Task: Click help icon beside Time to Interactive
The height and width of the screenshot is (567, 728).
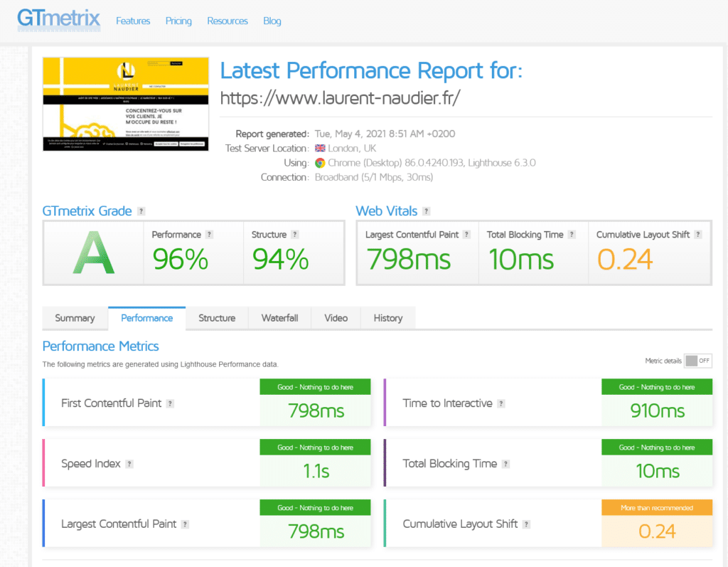Action: (501, 403)
